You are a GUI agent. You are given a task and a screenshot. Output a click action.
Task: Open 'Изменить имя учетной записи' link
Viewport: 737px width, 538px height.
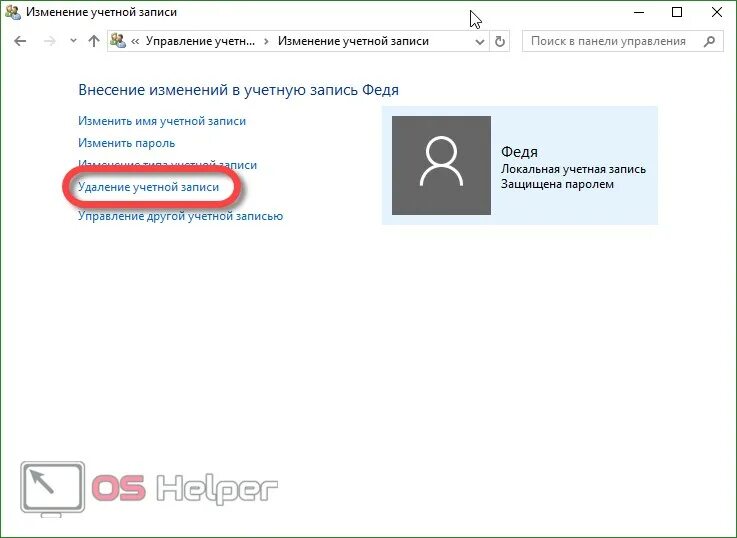coord(162,121)
